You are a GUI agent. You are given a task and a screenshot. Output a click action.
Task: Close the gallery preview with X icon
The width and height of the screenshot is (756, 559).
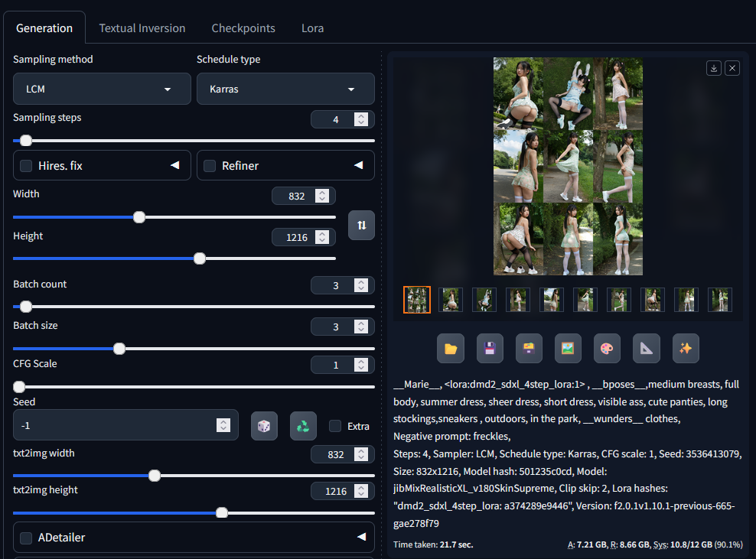point(732,68)
